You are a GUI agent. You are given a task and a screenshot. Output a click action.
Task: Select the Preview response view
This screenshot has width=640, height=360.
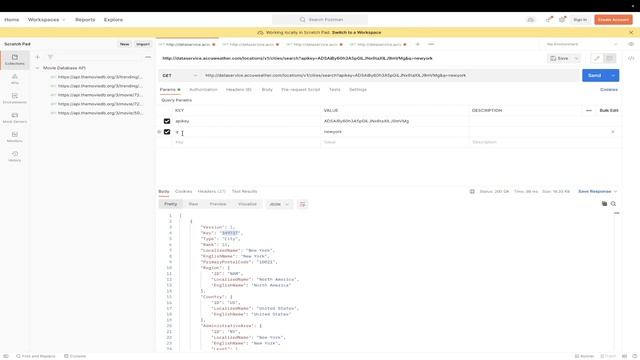coord(218,204)
